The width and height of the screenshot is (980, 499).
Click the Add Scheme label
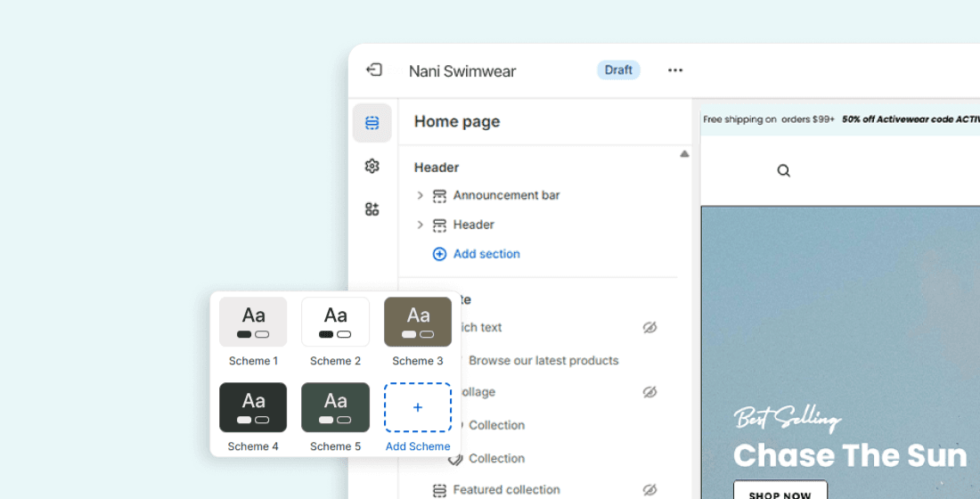pos(418,446)
